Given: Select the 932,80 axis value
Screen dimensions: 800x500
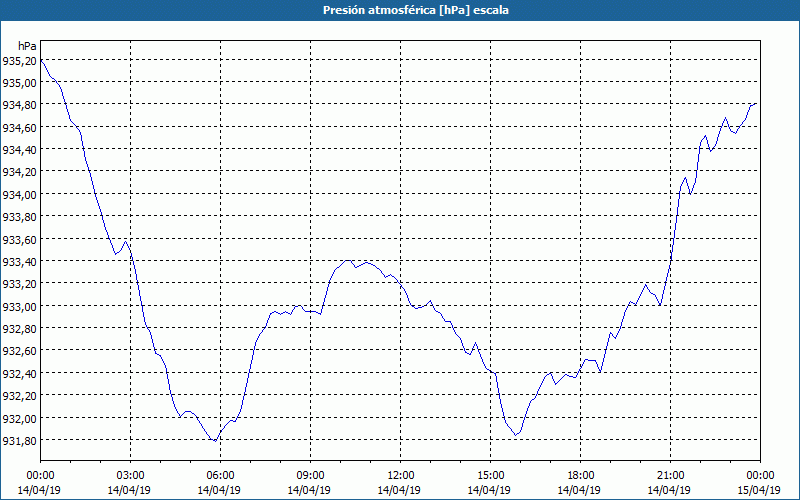Looking at the screenshot, I should tap(19, 329).
